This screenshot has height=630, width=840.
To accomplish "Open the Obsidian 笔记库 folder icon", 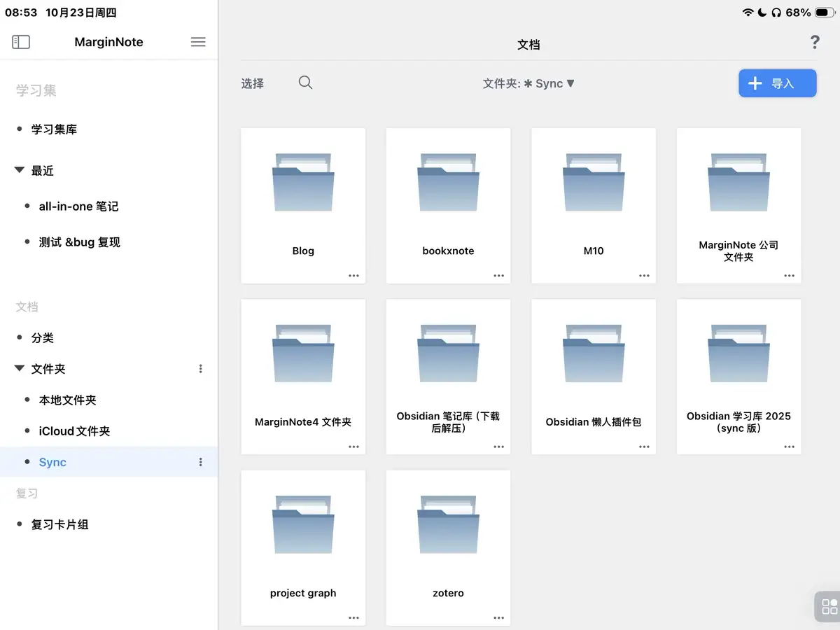I will tap(448, 353).
